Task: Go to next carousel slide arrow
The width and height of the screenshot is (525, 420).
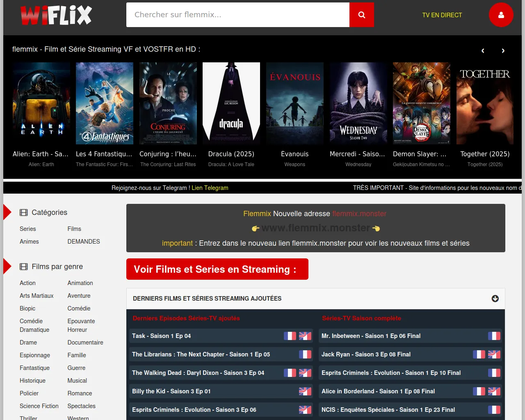Action: click(503, 51)
